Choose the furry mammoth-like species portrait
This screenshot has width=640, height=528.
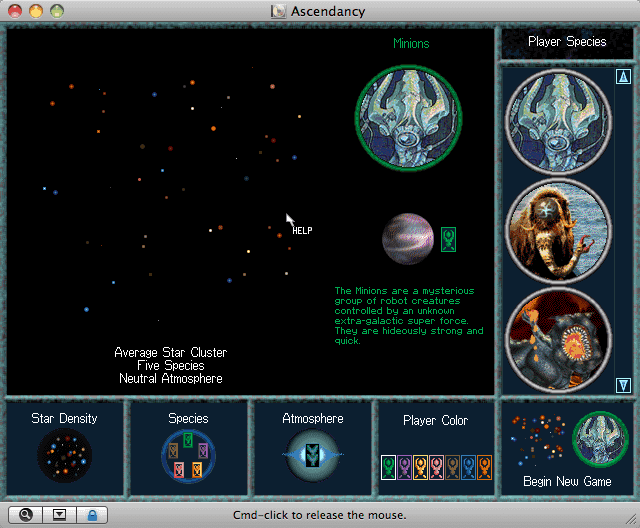coord(558,231)
